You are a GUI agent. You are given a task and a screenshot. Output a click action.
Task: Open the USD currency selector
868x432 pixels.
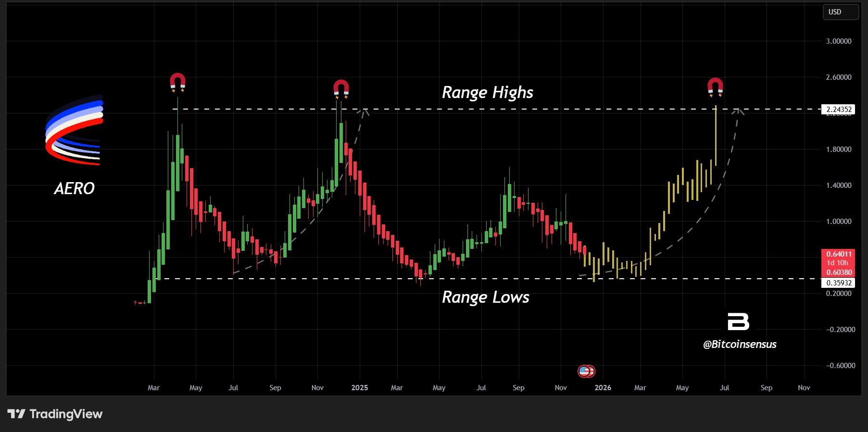(x=840, y=12)
